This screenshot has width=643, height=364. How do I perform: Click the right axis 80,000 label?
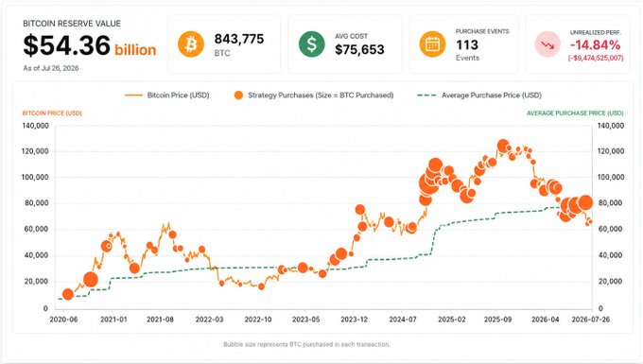pos(611,203)
